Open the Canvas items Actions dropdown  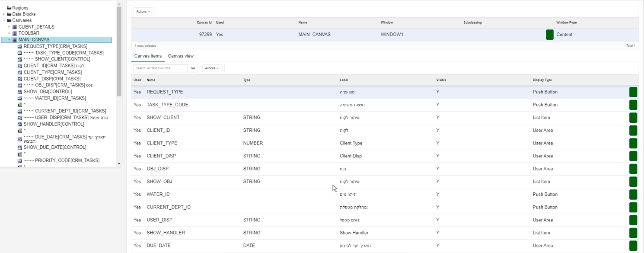pyautogui.click(x=212, y=68)
